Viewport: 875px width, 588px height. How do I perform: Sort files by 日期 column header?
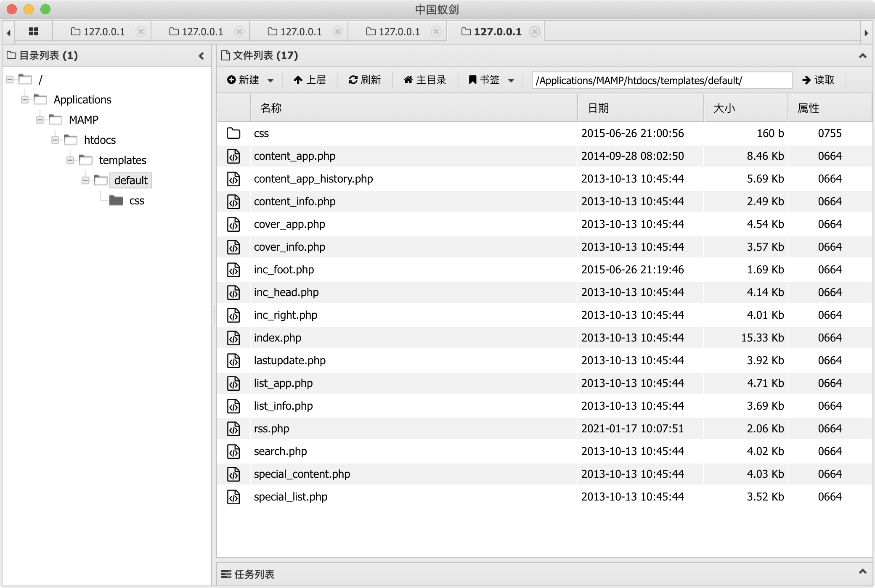[598, 108]
